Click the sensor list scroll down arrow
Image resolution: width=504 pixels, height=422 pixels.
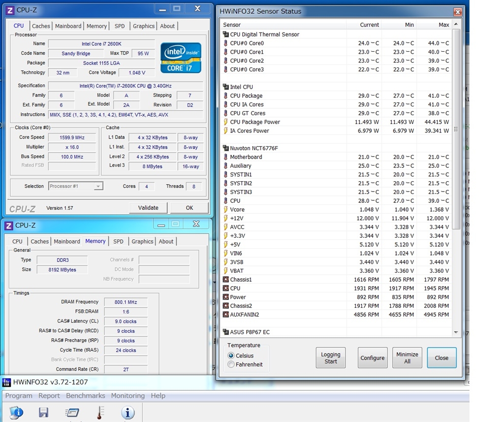456,332
